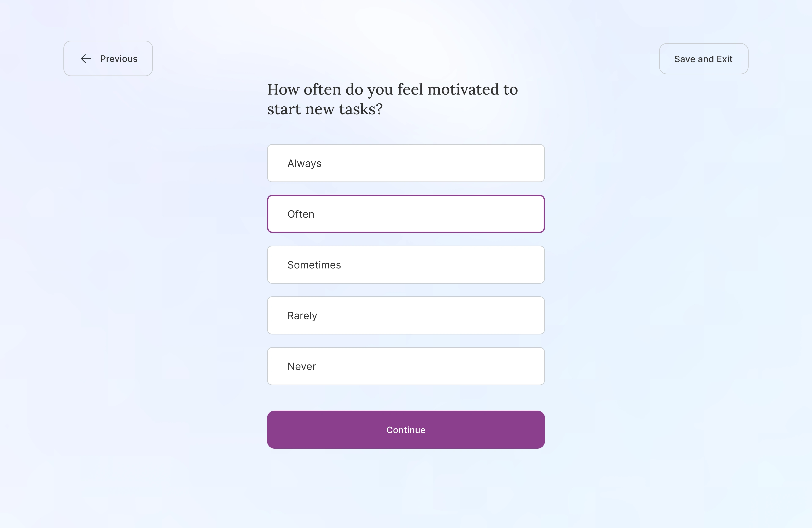Click the 'Sometimes' text label

(314, 265)
